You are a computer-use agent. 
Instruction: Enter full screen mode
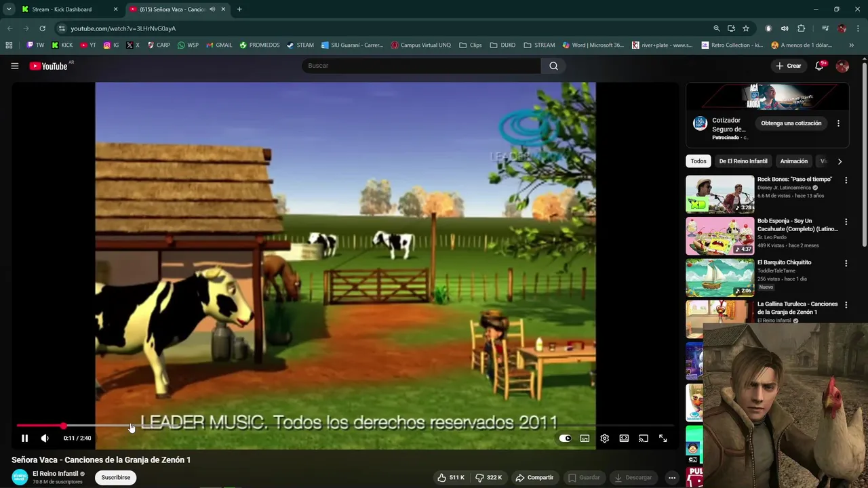[x=663, y=439]
